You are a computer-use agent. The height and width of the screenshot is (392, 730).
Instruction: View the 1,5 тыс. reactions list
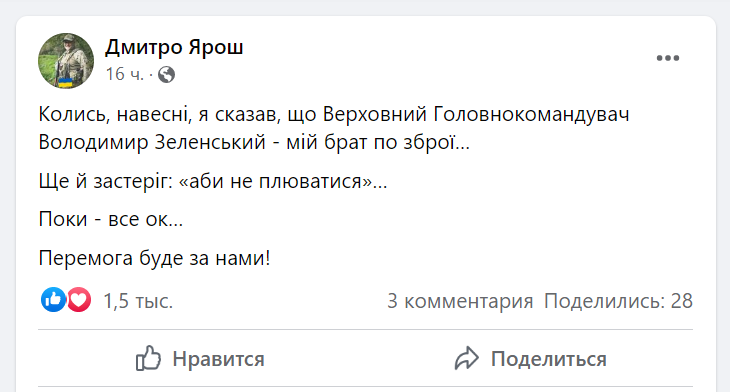[138, 301]
